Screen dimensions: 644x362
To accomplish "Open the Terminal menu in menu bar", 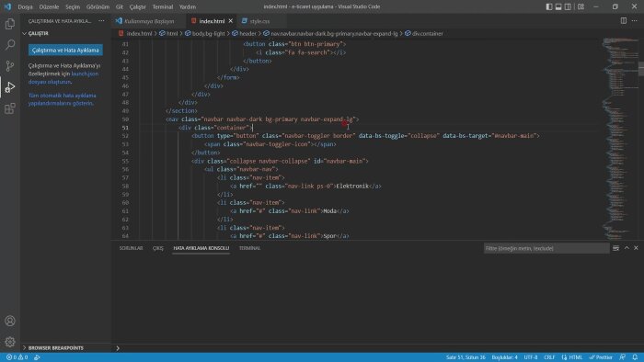I will pos(163,6).
